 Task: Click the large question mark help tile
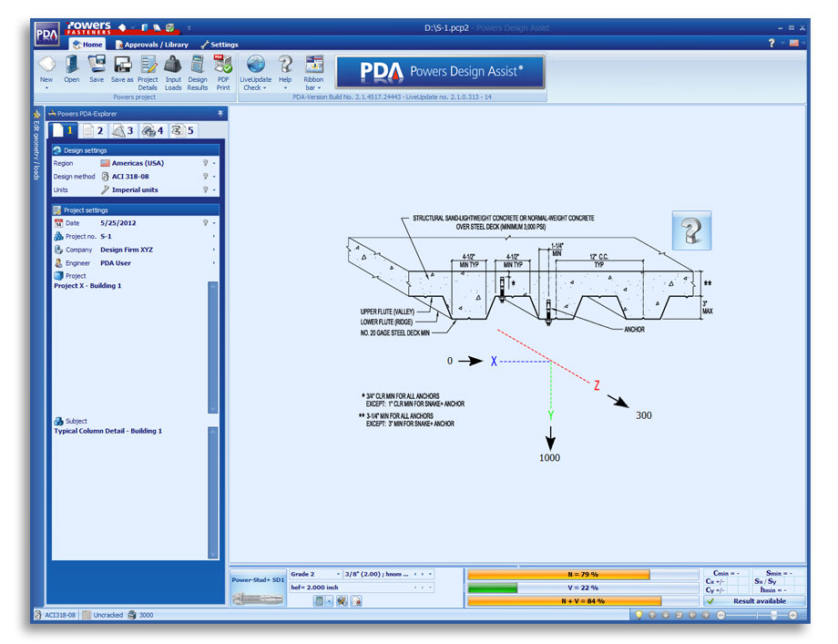[x=691, y=230]
